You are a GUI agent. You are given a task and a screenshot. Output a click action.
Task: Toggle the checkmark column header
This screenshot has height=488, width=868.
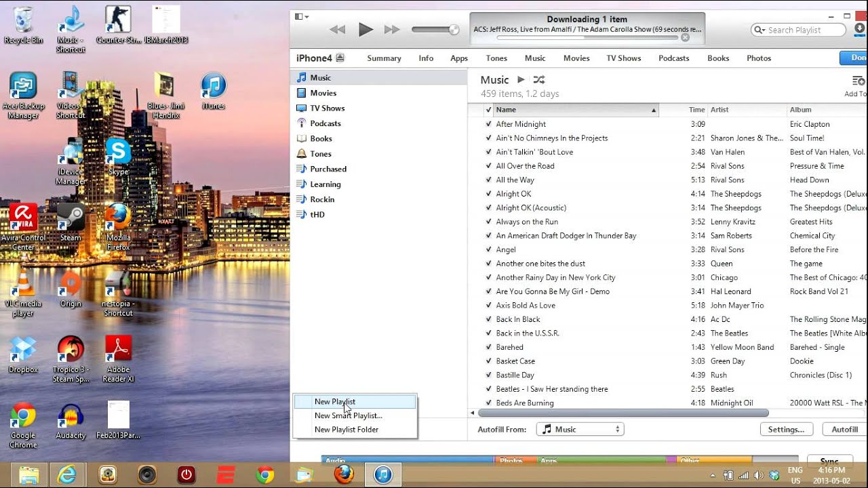point(488,110)
